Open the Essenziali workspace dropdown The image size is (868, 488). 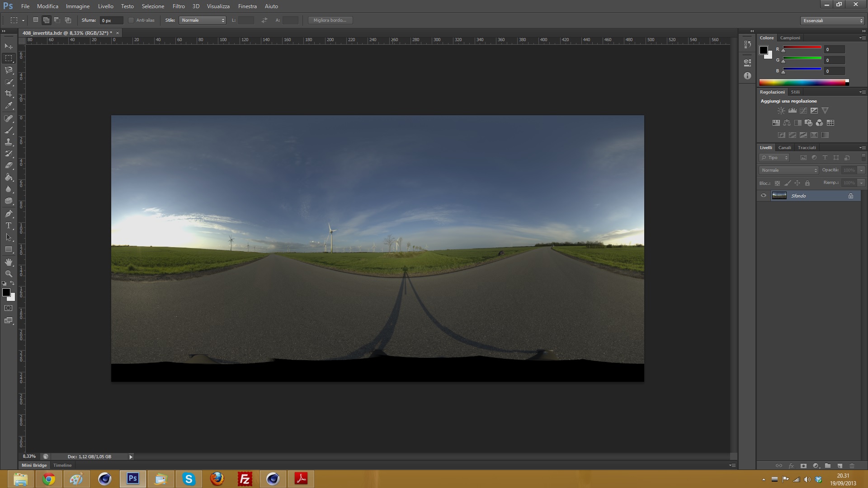[833, 21]
